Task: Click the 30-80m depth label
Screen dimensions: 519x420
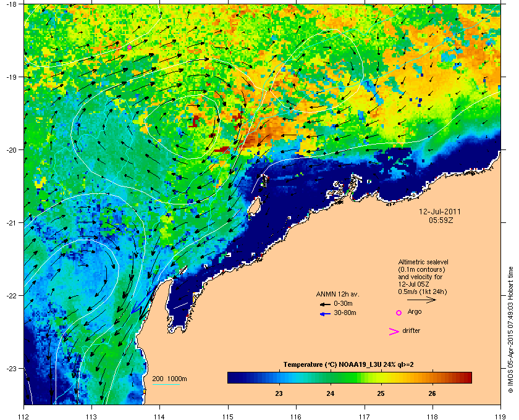Action: (345, 313)
